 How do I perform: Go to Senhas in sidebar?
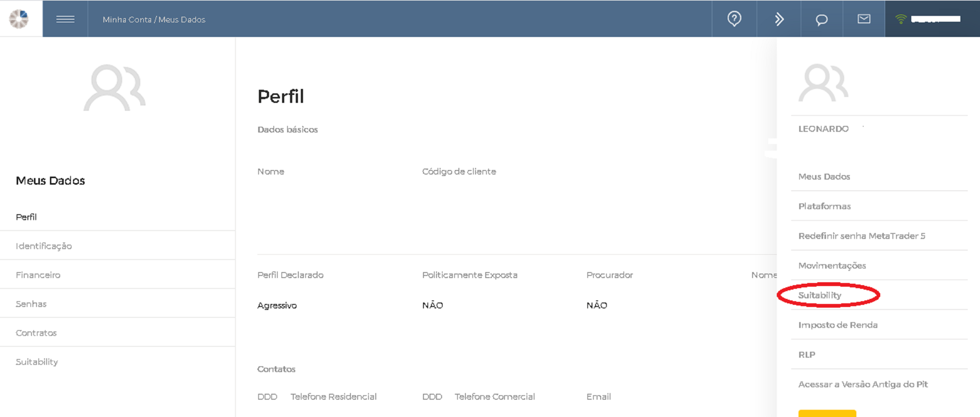[x=31, y=304]
